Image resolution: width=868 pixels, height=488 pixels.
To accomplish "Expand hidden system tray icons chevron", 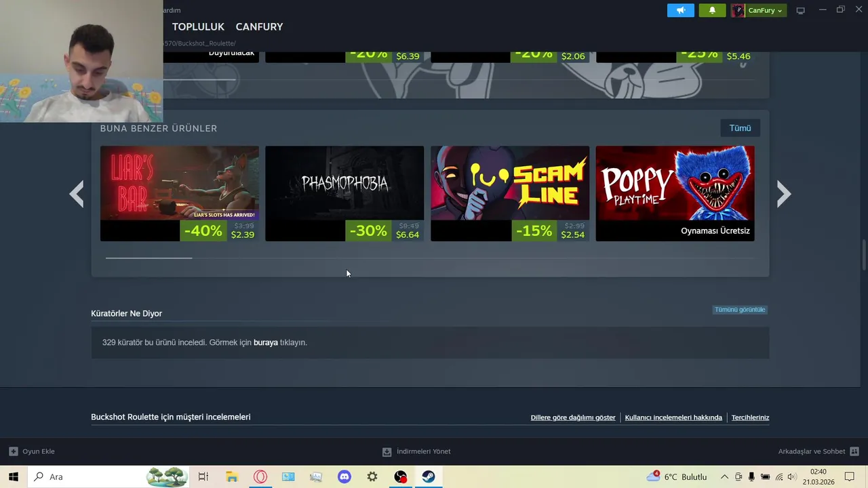I will (724, 476).
